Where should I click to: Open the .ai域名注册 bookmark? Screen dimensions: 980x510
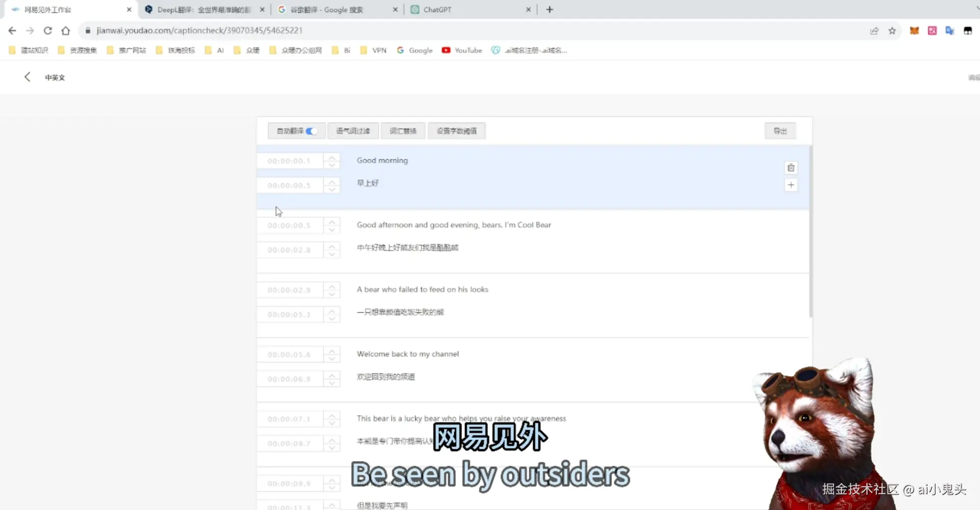coord(529,50)
